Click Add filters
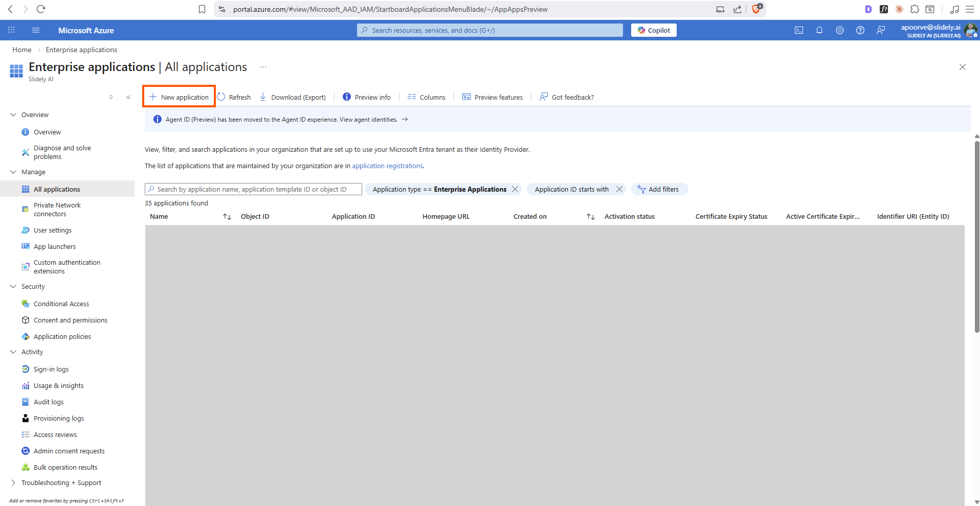980x506 pixels. (x=659, y=189)
